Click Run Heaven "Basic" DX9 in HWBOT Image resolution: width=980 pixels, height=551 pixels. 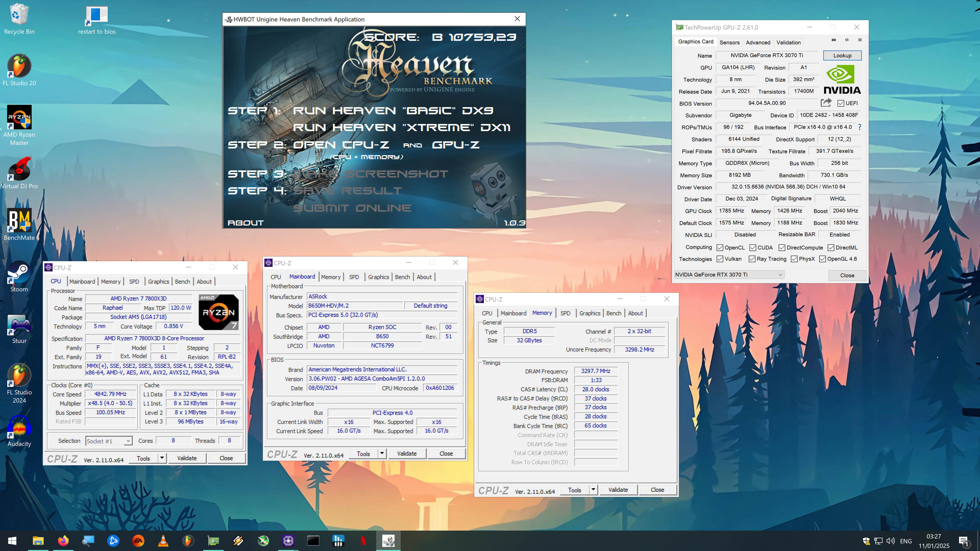(x=393, y=111)
